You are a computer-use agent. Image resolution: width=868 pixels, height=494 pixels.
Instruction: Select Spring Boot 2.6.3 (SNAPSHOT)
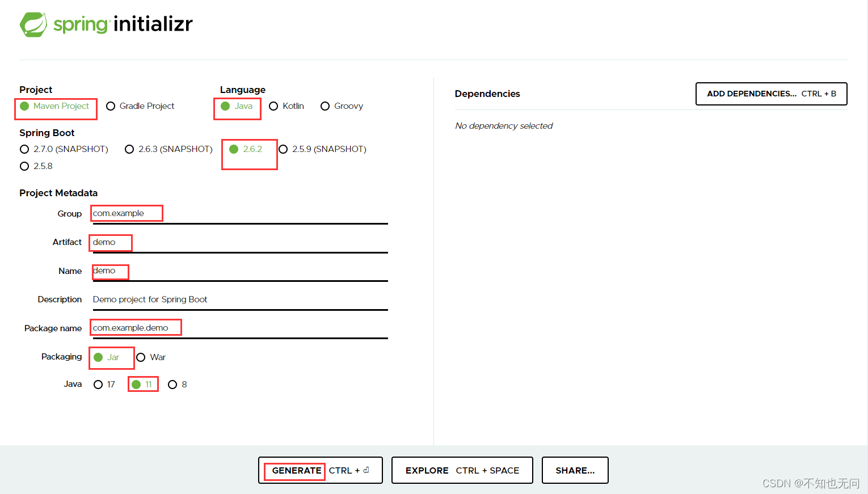pos(169,149)
